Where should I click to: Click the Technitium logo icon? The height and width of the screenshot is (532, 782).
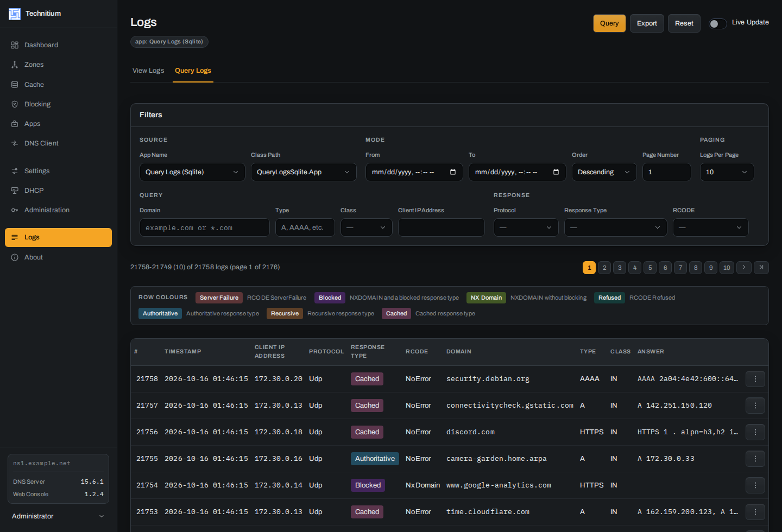coord(15,14)
